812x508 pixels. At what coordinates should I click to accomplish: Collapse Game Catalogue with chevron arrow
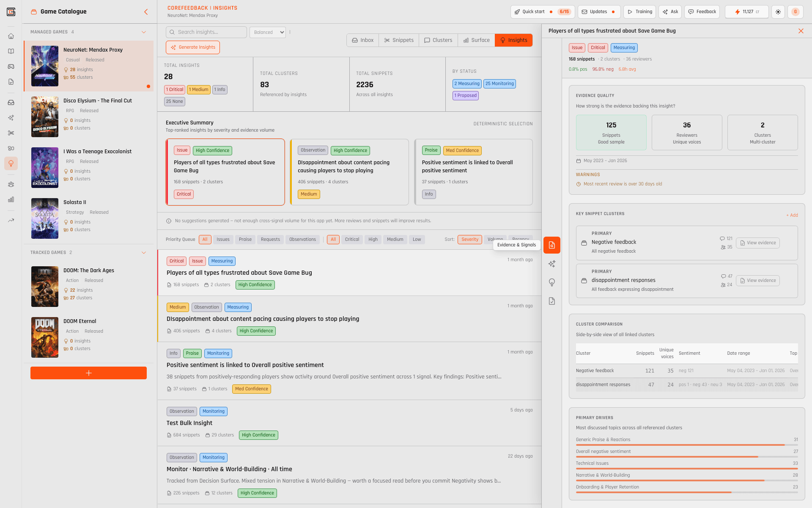pos(146,12)
